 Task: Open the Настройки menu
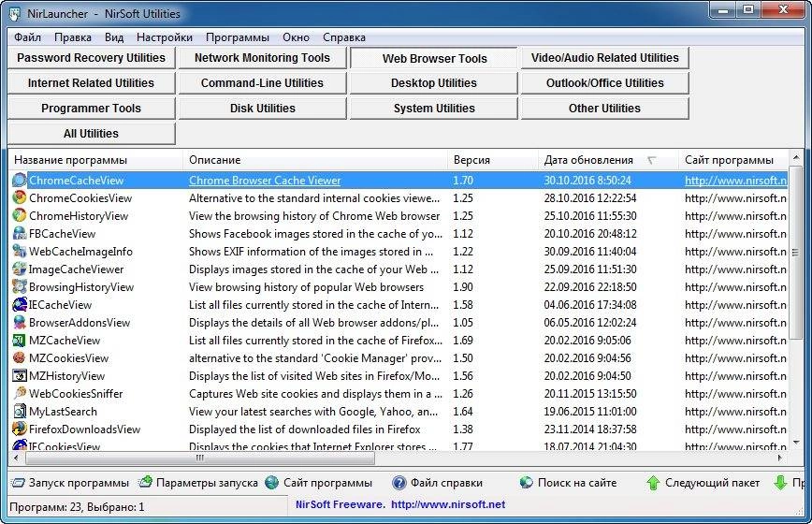[x=164, y=37]
